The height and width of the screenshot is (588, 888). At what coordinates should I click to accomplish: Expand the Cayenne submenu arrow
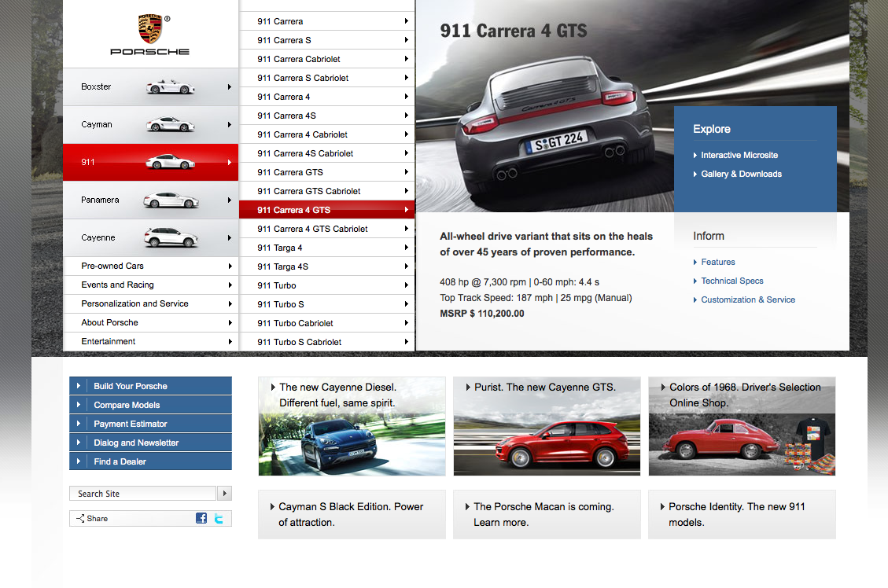click(230, 237)
